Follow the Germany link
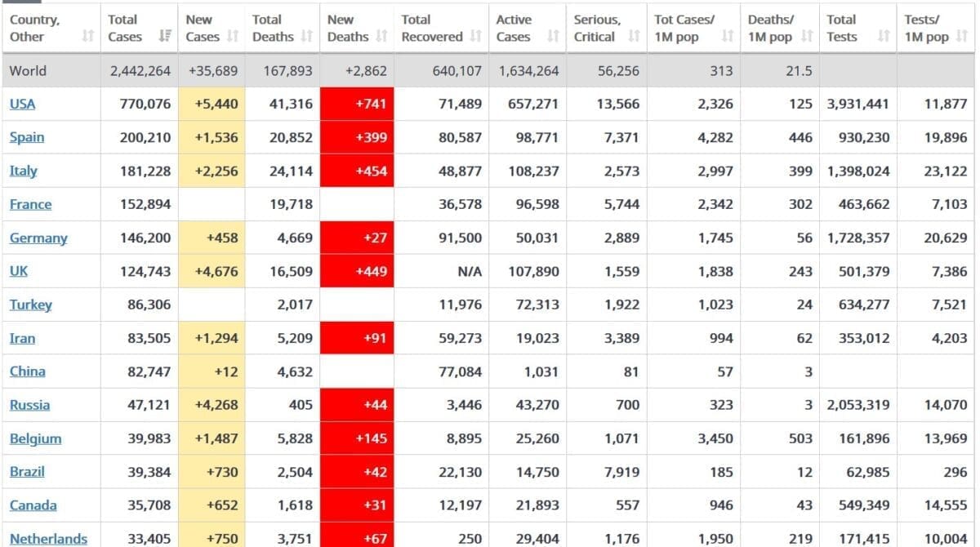The image size is (980, 547). [x=38, y=238]
